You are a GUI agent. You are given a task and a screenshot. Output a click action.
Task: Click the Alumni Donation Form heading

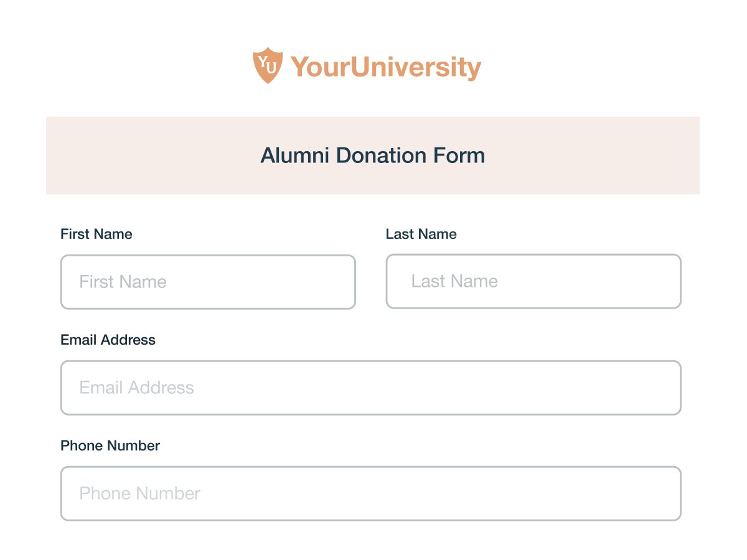[372, 156]
